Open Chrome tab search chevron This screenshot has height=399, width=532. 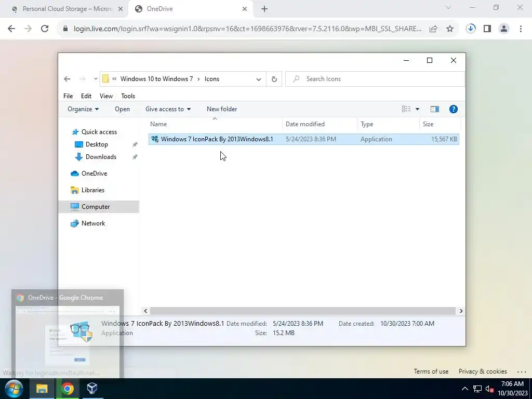tap(448, 7)
